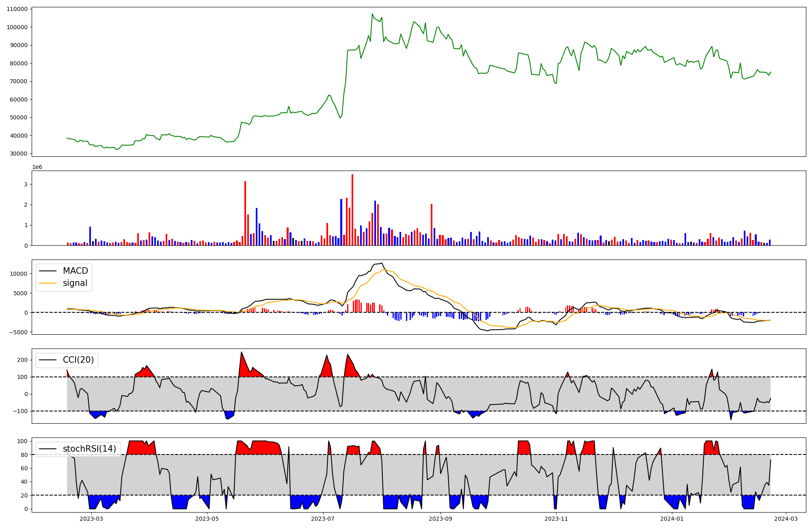This screenshot has height=528, width=812.
Task: Click the 2023-07 x-axis date label
Action: [323, 519]
